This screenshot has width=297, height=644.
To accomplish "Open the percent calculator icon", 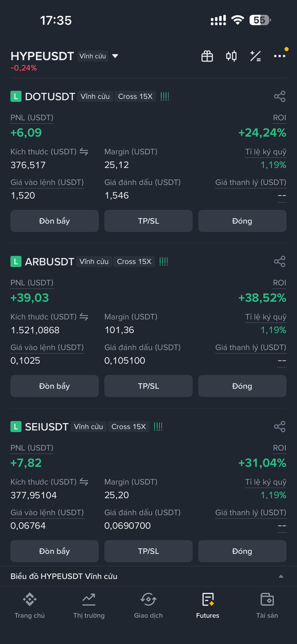I will click(x=255, y=56).
